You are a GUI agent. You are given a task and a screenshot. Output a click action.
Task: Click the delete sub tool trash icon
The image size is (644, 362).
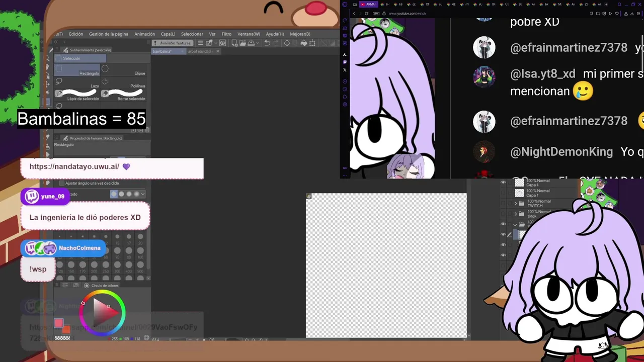click(x=147, y=130)
